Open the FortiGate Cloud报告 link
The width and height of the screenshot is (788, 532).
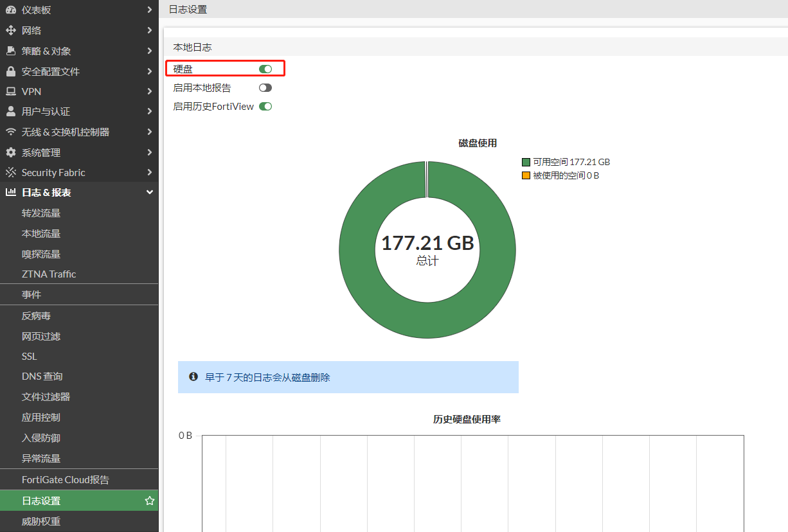coord(66,479)
